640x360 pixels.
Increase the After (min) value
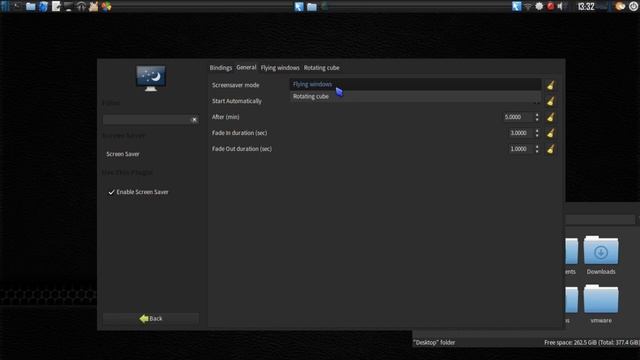(537, 115)
